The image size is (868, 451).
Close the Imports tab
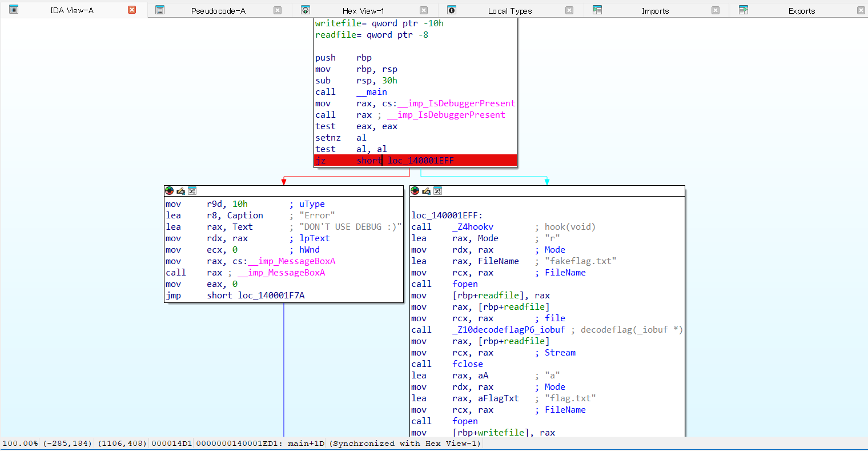click(x=716, y=10)
